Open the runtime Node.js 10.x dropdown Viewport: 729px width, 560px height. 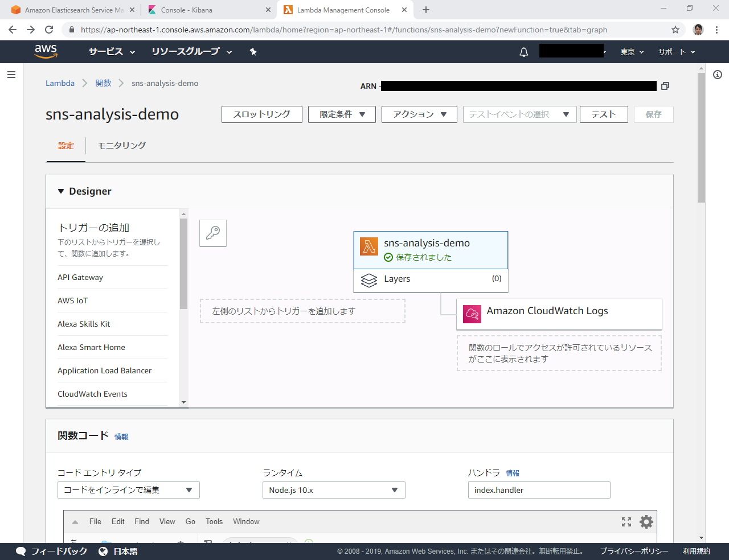(x=333, y=490)
